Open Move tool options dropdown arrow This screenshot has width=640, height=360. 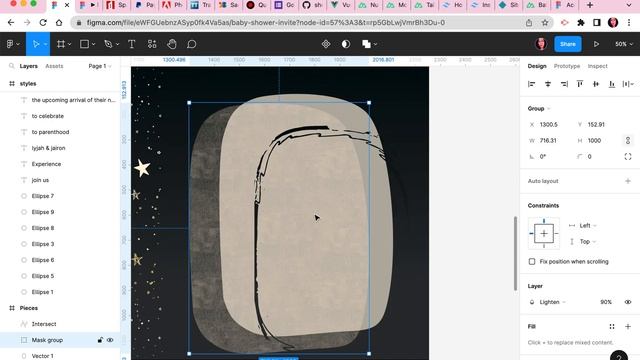(45, 44)
